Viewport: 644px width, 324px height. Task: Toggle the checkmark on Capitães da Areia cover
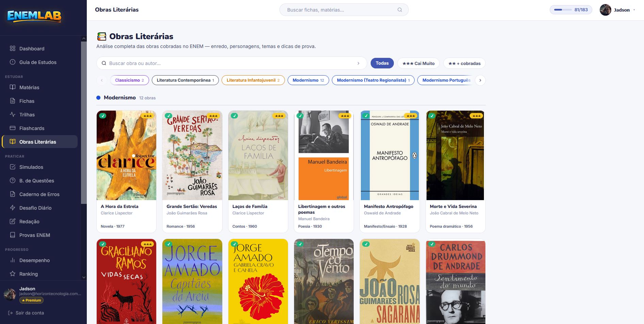pos(168,244)
